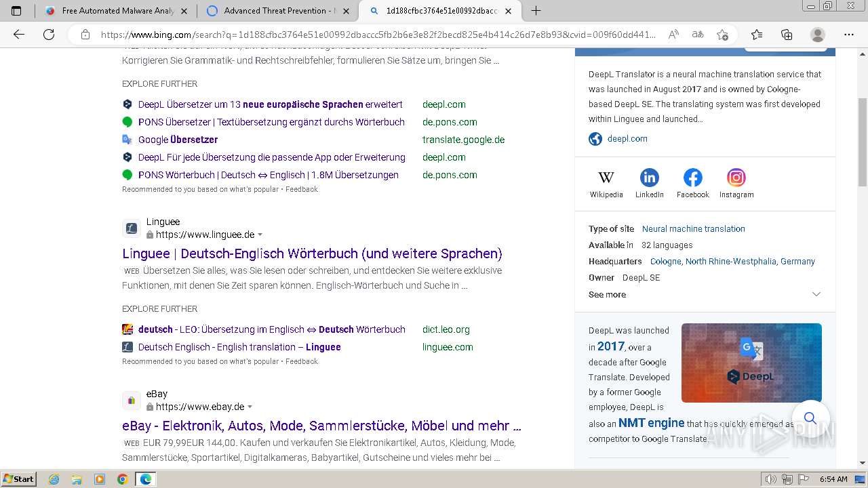Reload the page with the refresh icon
Viewport: 868px width, 488px height.
[x=49, y=35]
